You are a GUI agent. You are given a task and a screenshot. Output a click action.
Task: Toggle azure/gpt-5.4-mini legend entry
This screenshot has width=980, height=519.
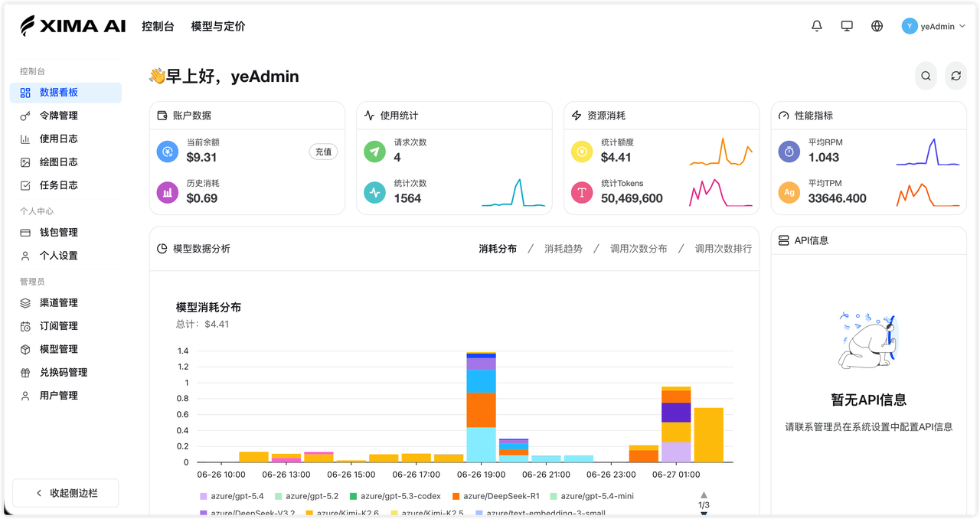tap(592, 496)
